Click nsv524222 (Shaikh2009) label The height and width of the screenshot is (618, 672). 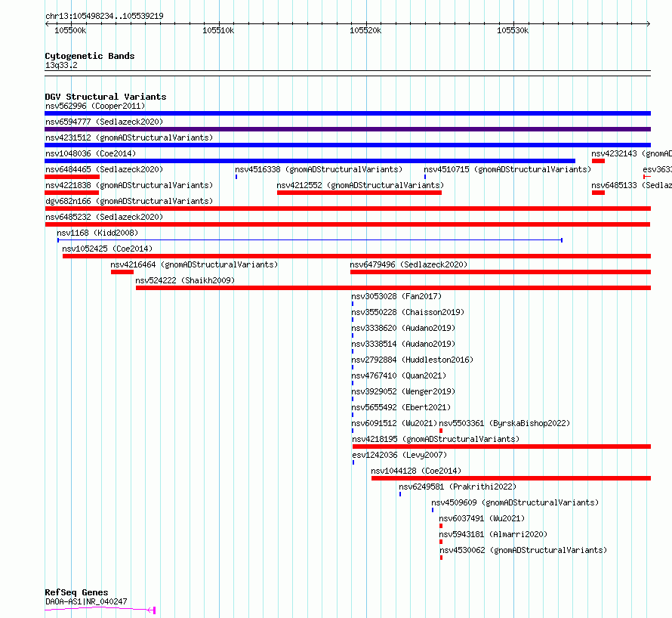point(185,280)
